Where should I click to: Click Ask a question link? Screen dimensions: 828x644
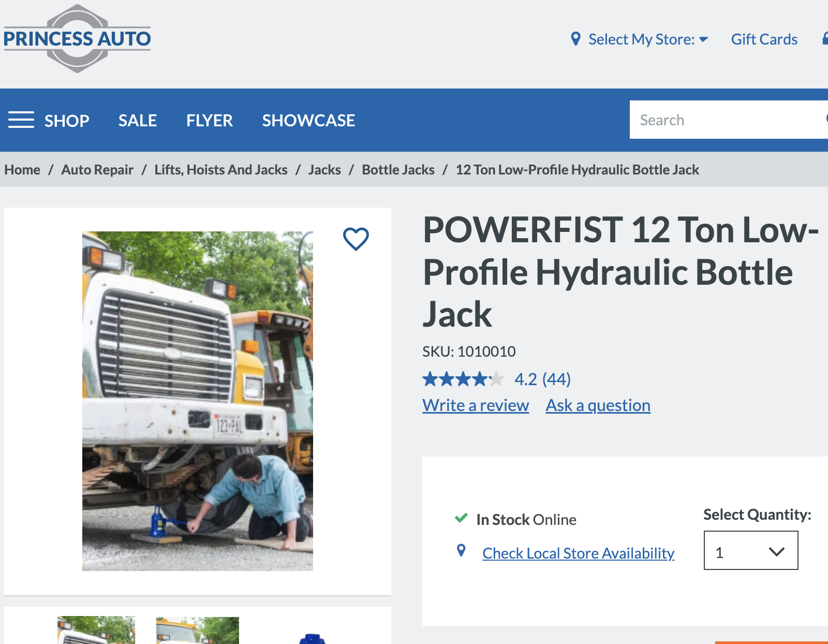(598, 405)
